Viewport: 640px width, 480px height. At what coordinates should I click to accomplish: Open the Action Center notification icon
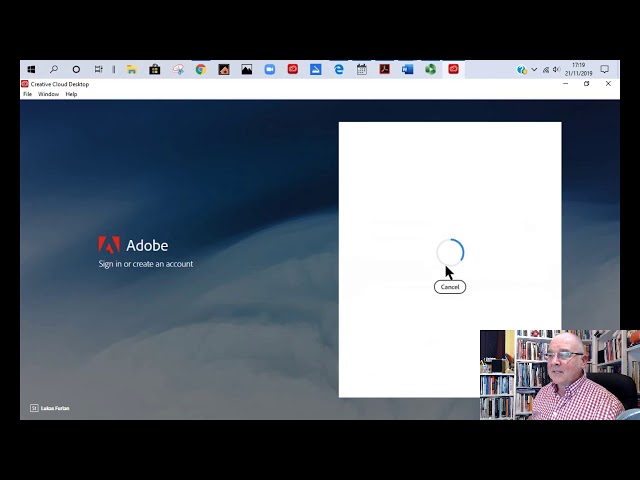(x=604, y=69)
